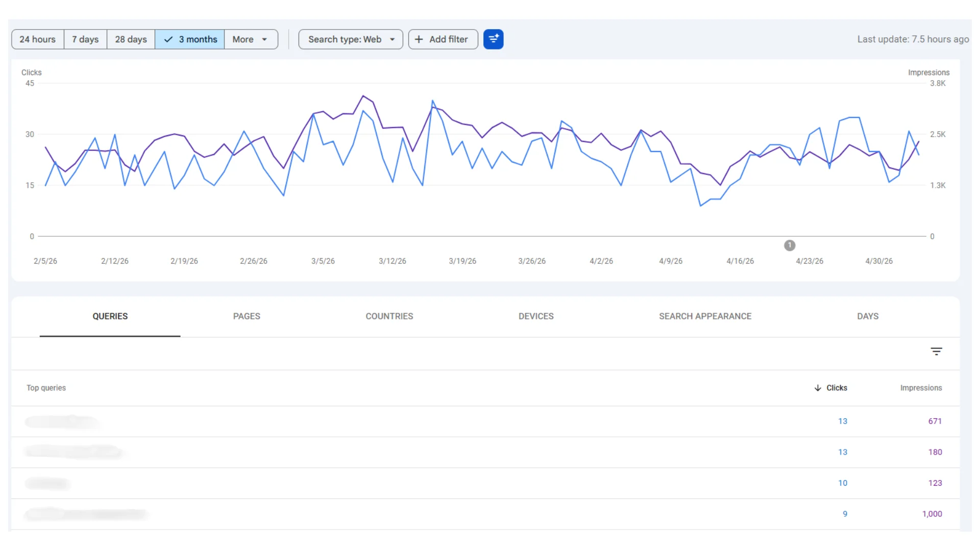Viewport: 980px width, 551px height.
Task: Click the 4/23/26 date axis label
Action: 809,261
